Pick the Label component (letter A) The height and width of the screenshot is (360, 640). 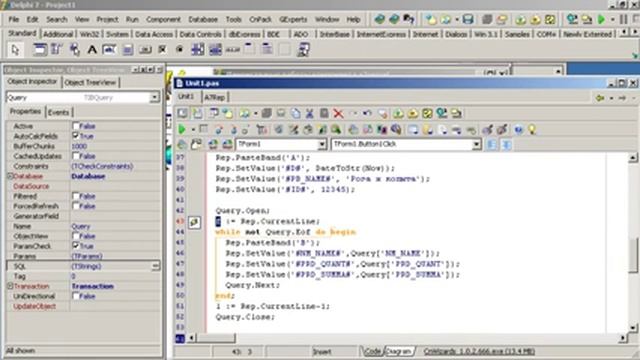coord(92,50)
